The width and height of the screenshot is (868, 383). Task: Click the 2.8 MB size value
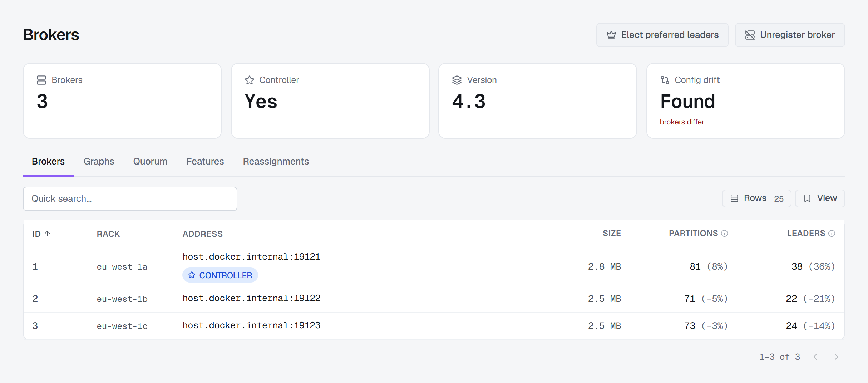point(605,266)
